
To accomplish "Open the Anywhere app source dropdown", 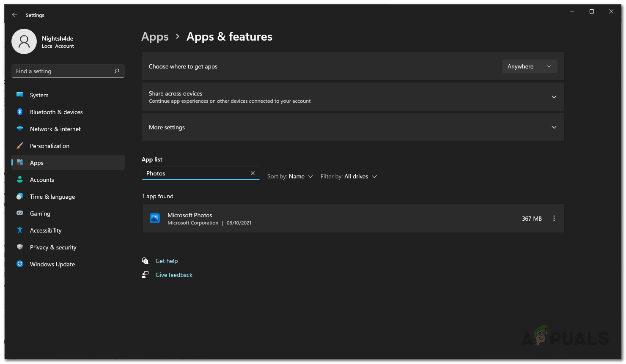I will click(529, 67).
